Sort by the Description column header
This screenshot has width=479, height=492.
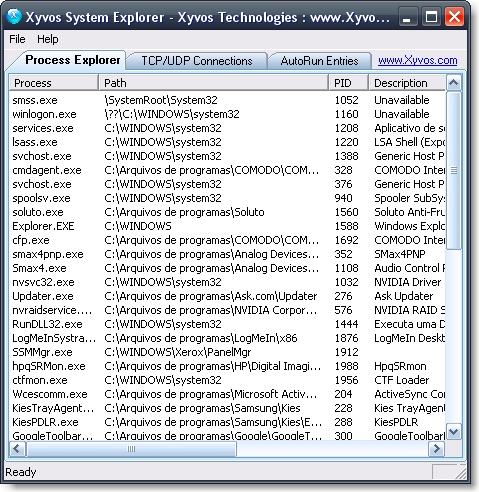tap(407, 83)
